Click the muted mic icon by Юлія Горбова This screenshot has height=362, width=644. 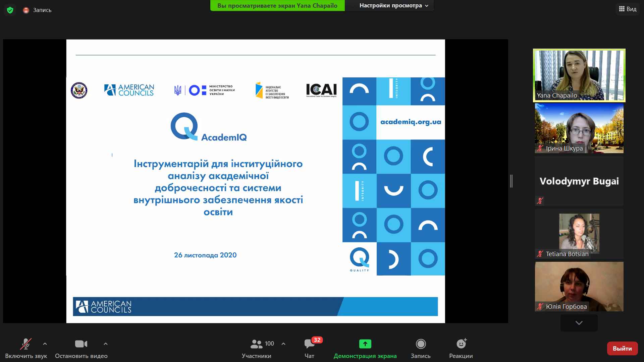[540, 306]
